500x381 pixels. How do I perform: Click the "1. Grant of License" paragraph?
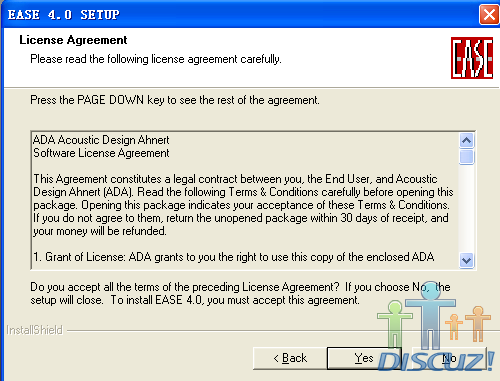pyautogui.click(x=233, y=257)
